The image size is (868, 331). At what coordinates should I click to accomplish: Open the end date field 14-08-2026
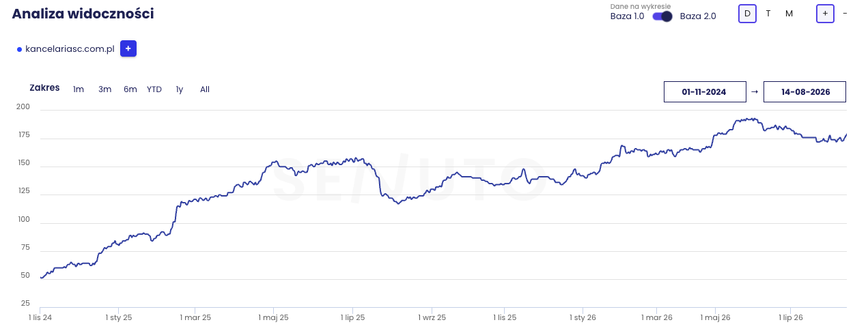pyautogui.click(x=804, y=91)
